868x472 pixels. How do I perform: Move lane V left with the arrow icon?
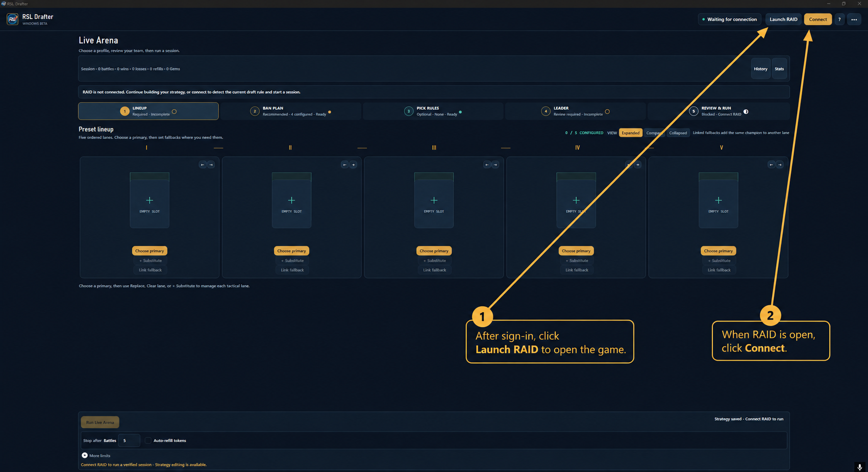pyautogui.click(x=771, y=165)
